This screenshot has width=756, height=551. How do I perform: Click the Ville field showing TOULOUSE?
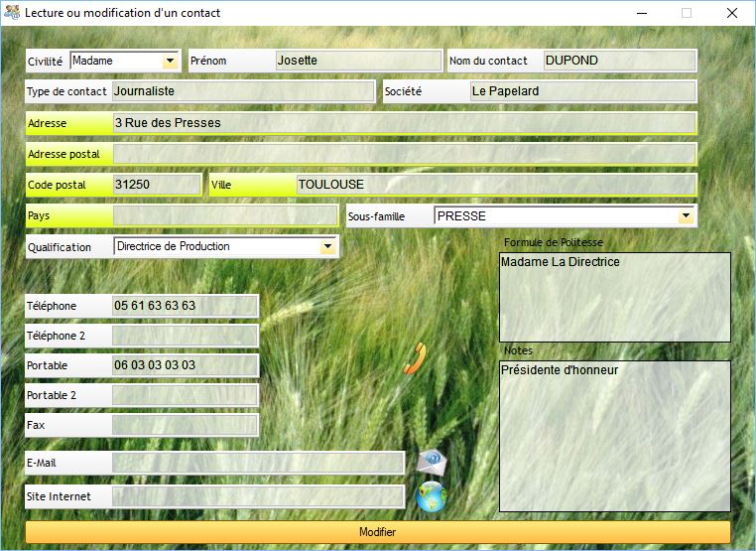[495, 185]
